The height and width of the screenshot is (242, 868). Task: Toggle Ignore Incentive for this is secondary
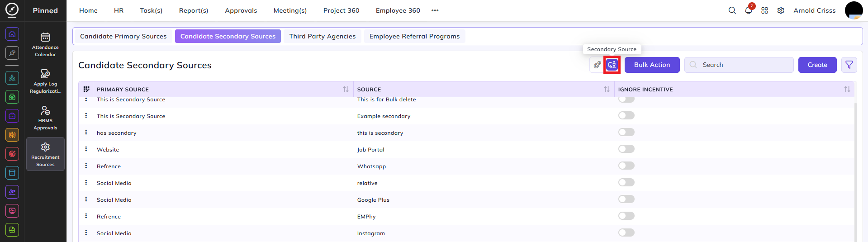(x=626, y=132)
